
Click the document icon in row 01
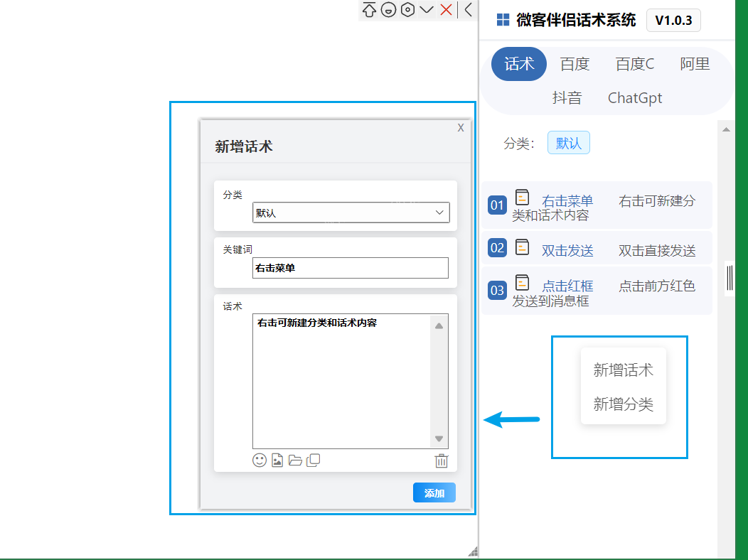[x=523, y=198]
